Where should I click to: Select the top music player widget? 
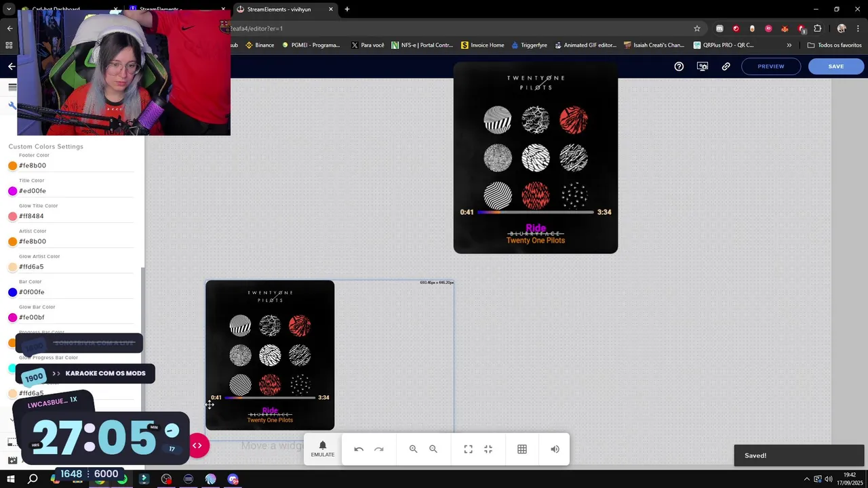536,158
